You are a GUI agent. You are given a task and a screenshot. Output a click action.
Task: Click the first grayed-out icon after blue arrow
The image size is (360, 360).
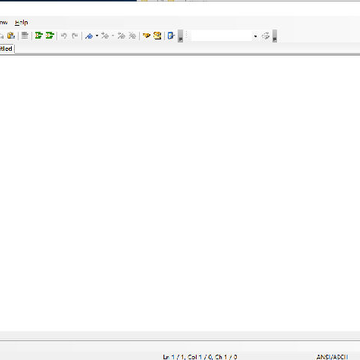click(105, 36)
